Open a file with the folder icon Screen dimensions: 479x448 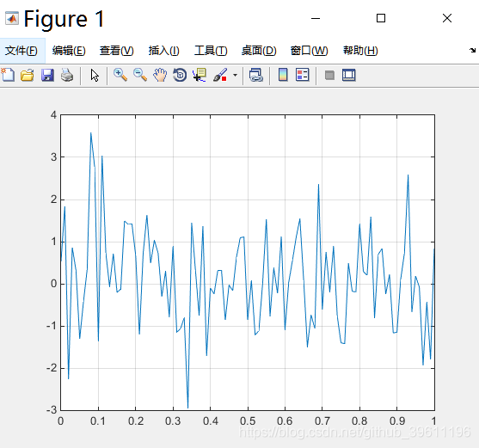28,75
